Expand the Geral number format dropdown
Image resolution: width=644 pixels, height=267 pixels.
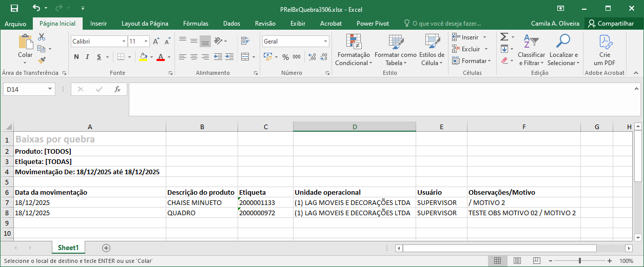tap(325, 42)
